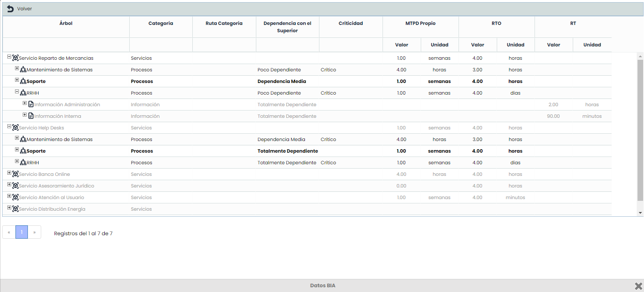This screenshot has width=644, height=292.
Task: Close the Datos BIA panel with X
Action: point(638,286)
